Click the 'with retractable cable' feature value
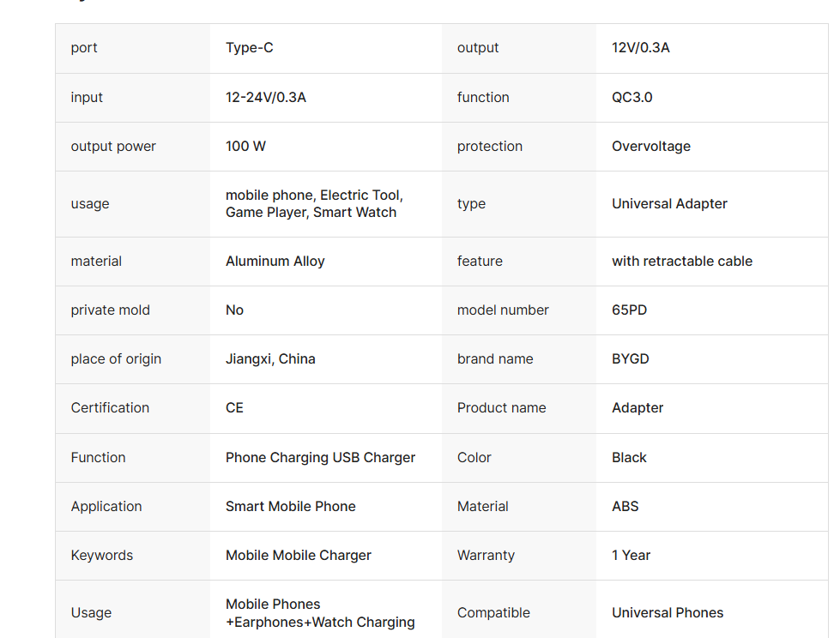 pos(682,262)
